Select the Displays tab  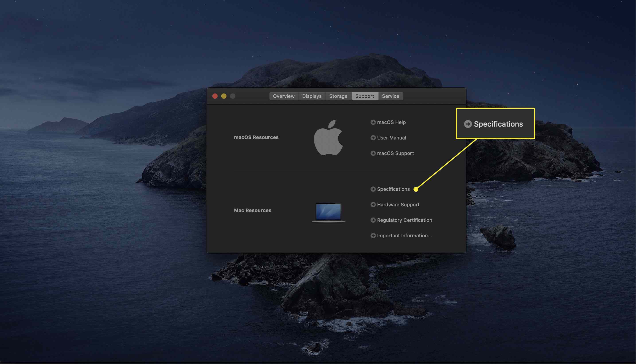click(312, 96)
